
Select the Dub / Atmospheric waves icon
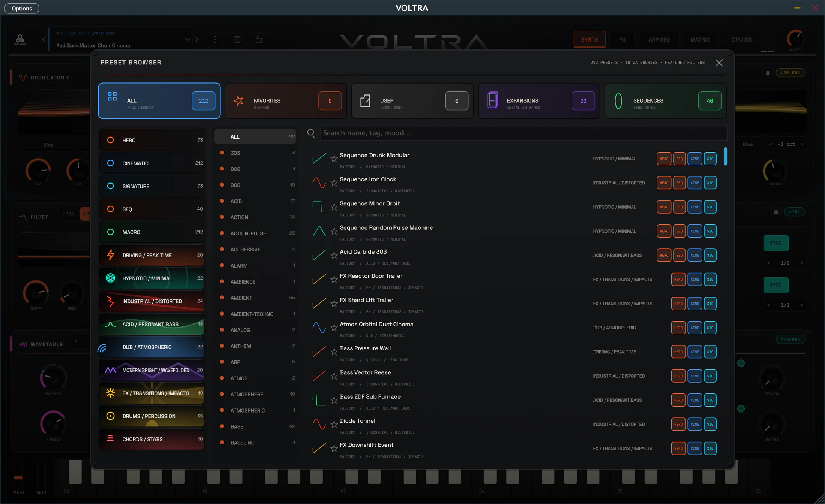(x=102, y=348)
